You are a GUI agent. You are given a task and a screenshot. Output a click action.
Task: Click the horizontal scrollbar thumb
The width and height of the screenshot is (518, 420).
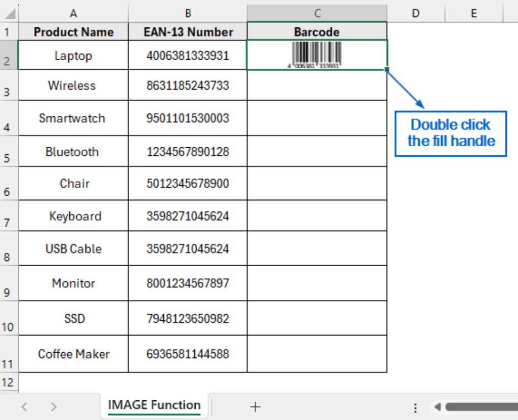[481, 406]
